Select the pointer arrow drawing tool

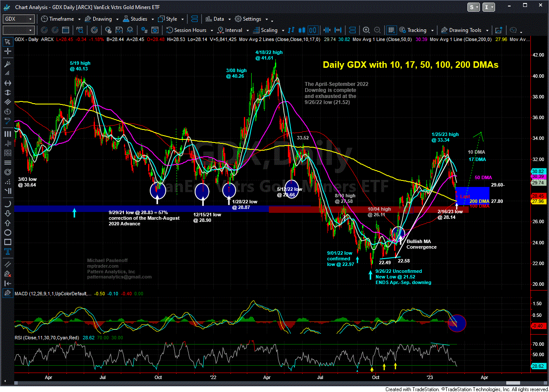7,41
